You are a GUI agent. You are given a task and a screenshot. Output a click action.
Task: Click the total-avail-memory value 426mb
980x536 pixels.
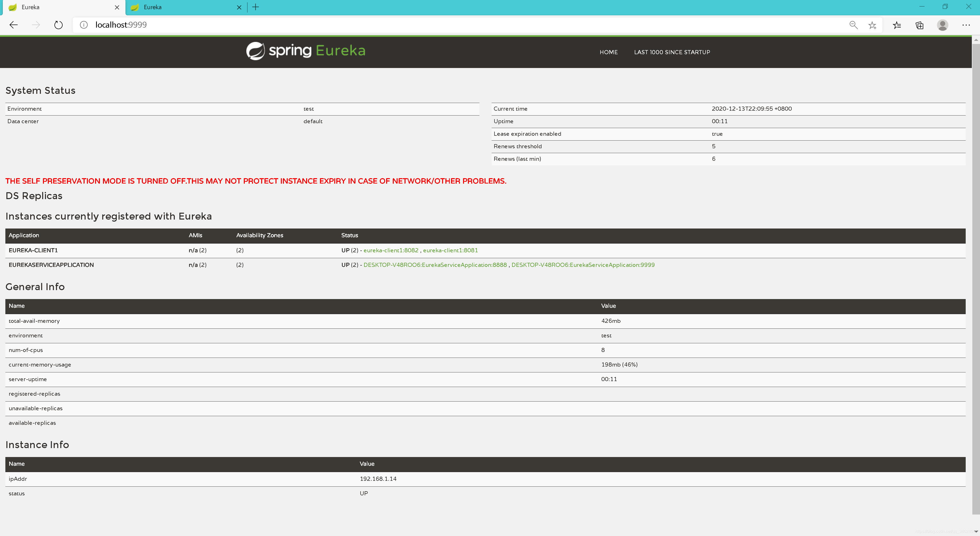[610, 321]
